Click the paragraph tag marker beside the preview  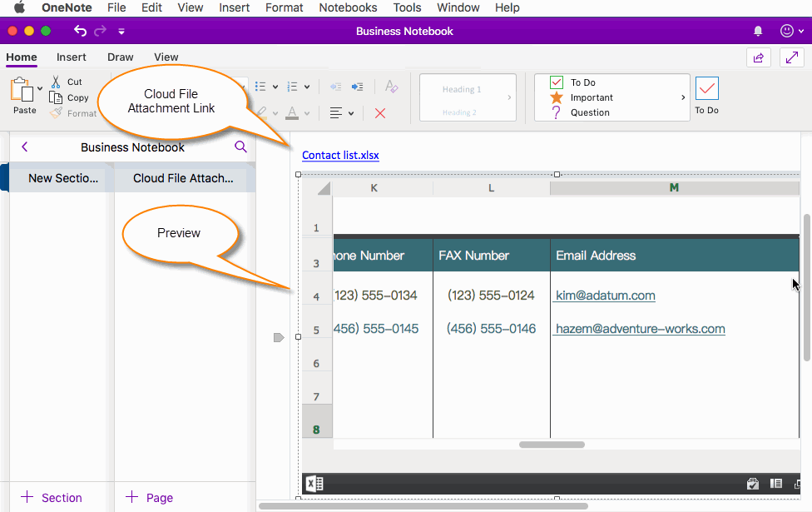coord(279,338)
